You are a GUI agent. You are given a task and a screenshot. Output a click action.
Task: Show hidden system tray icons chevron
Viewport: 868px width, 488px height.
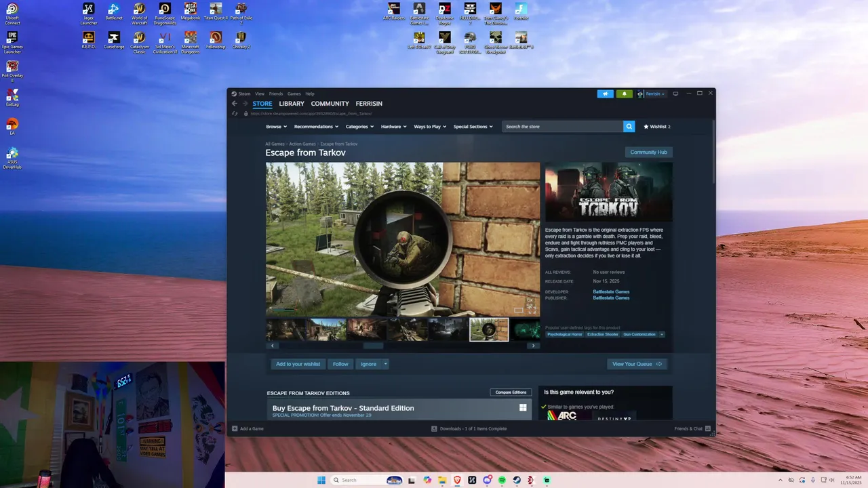point(780,480)
